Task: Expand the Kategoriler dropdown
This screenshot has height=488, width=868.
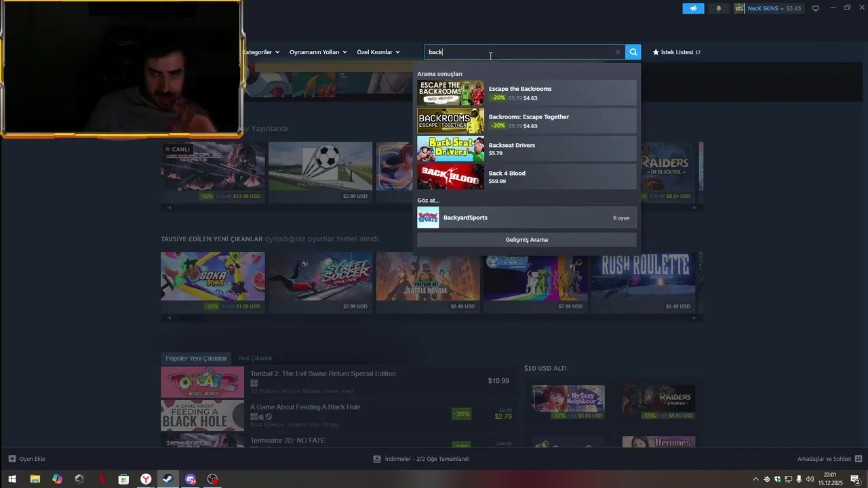Action: tap(260, 52)
